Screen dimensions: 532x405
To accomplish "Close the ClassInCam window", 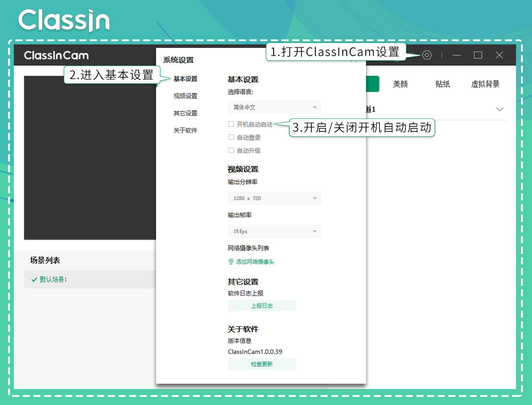I will [499, 55].
